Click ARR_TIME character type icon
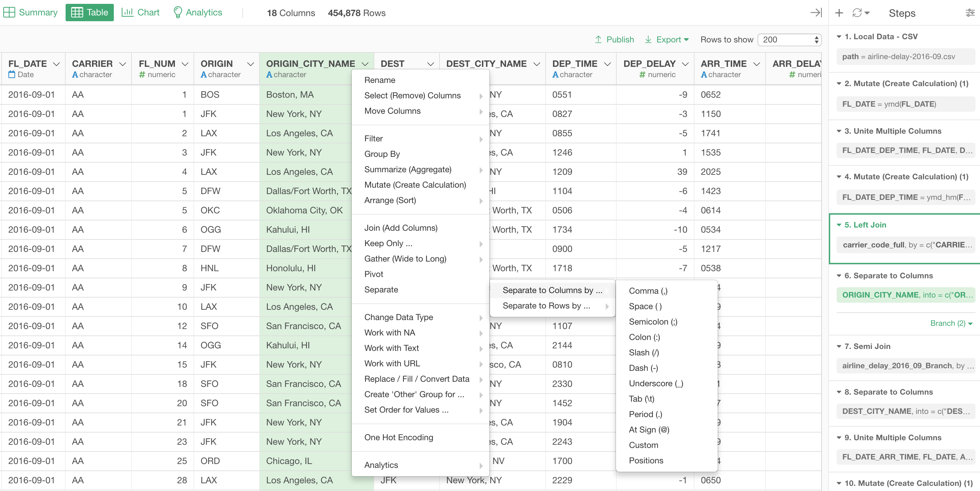 [x=704, y=75]
